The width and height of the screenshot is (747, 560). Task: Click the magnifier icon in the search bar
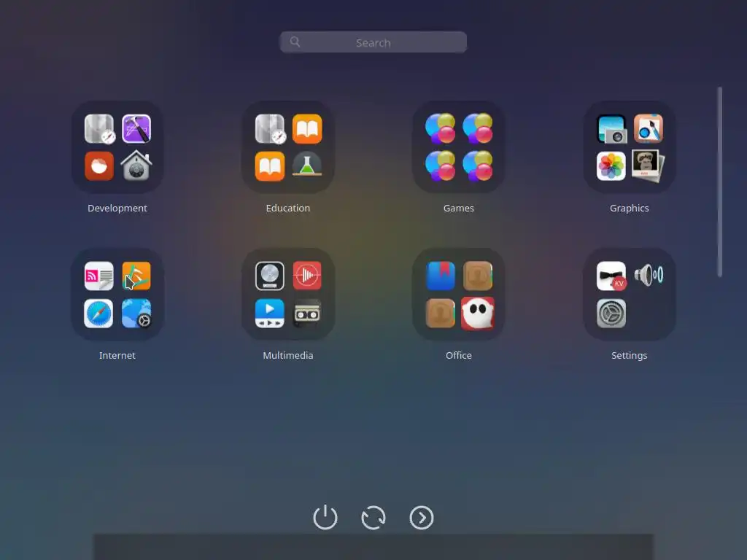click(x=295, y=42)
